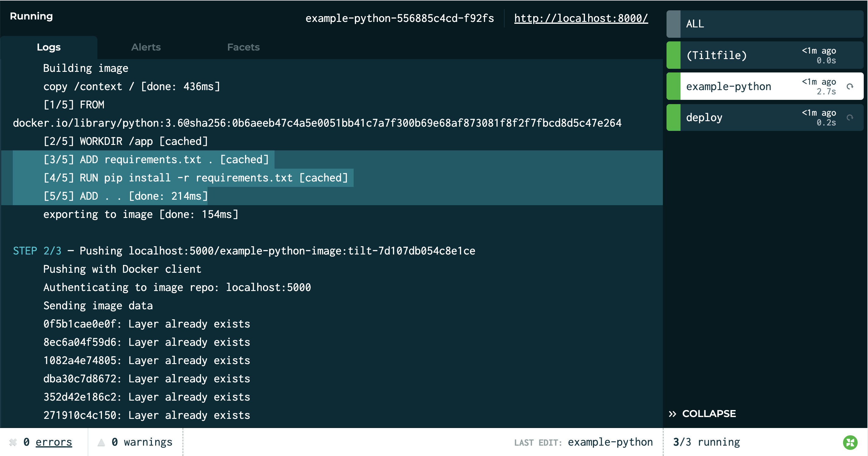Click the COLLAPSE chevron icons

coord(672,413)
